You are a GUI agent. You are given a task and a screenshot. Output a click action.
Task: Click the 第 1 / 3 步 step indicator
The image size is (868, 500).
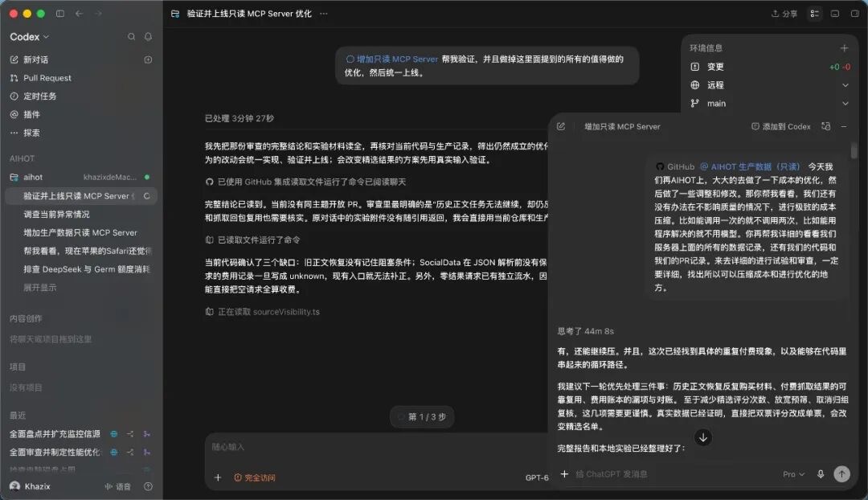pyautogui.click(x=422, y=417)
